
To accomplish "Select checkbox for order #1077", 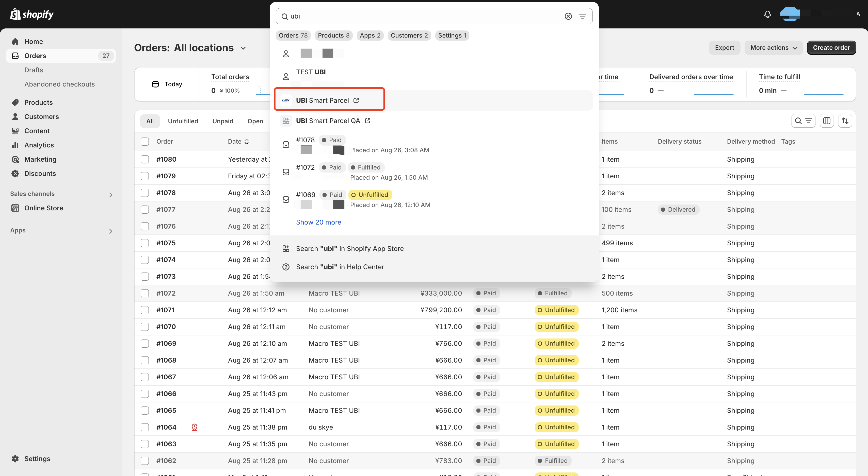I will [x=144, y=209].
